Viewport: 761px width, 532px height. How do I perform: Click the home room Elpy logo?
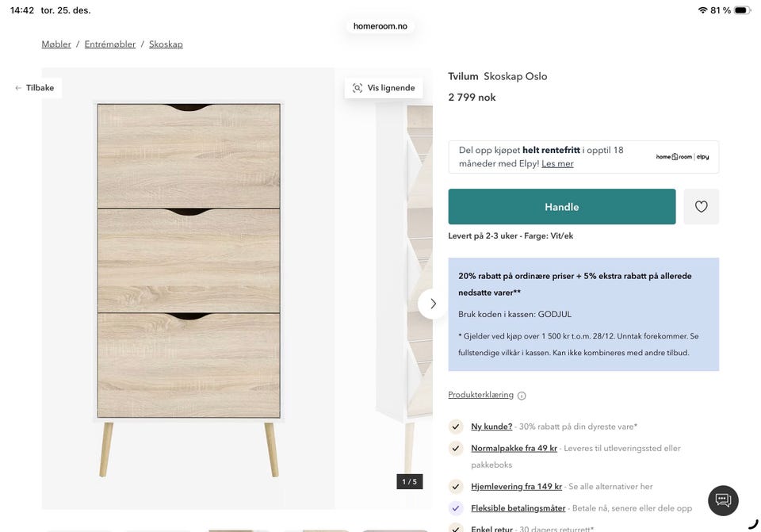[683, 157]
